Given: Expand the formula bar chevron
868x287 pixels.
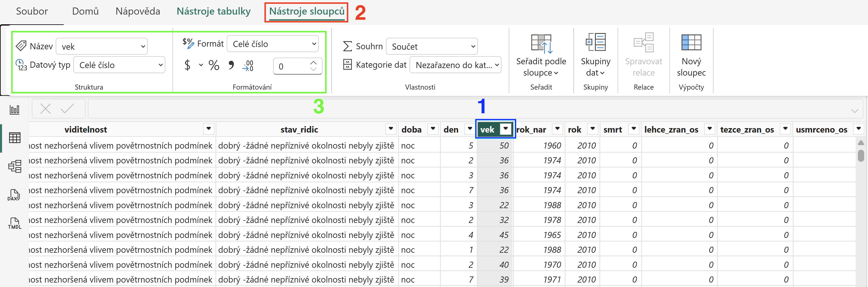Looking at the screenshot, I should click(x=854, y=111).
